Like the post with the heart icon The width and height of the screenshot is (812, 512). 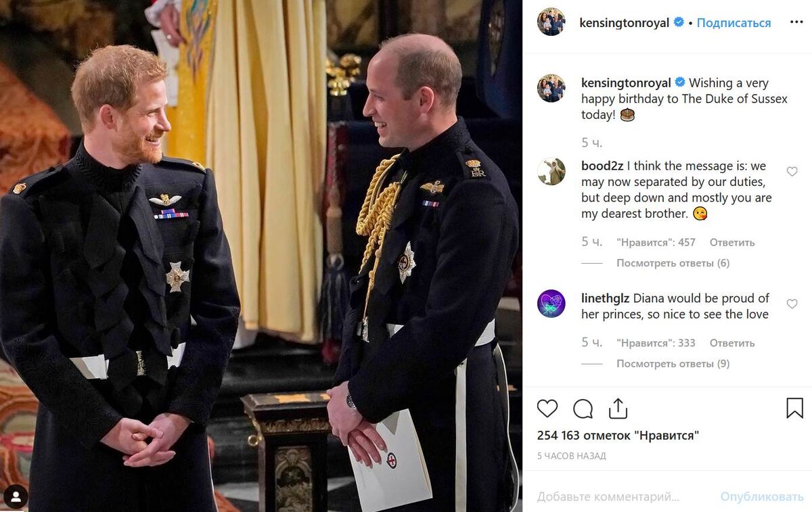pos(547,409)
